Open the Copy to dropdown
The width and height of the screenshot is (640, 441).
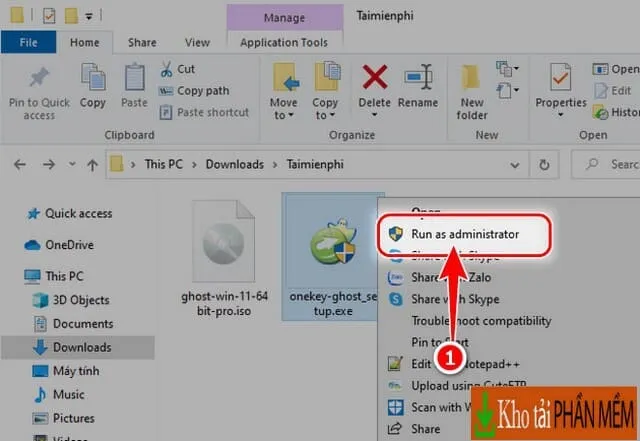pyautogui.click(x=325, y=91)
